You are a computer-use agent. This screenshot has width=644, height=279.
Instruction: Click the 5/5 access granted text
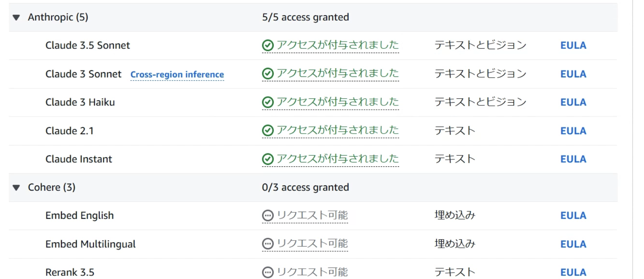pos(305,17)
